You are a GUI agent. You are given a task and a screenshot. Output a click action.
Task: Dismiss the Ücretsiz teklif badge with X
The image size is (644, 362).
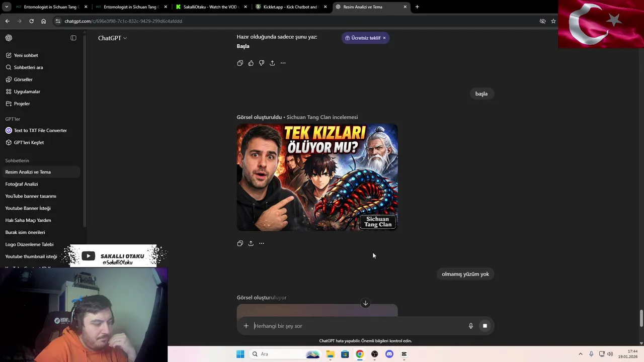coord(384,38)
